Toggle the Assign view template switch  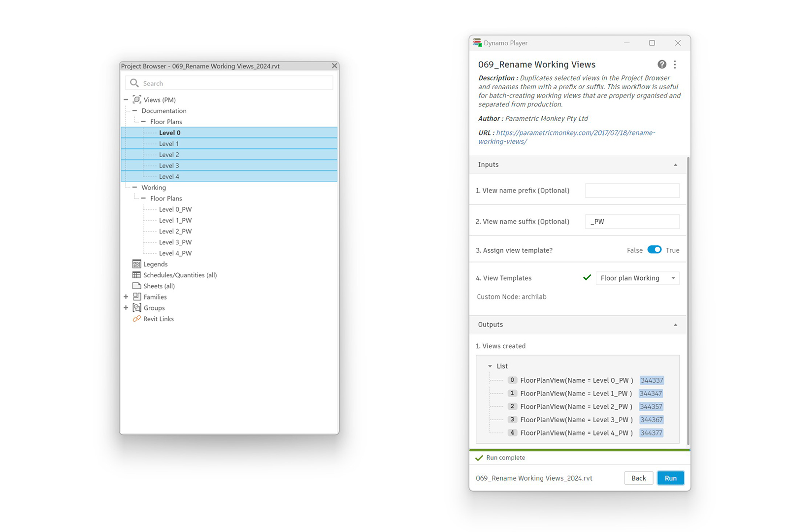pos(654,250)
